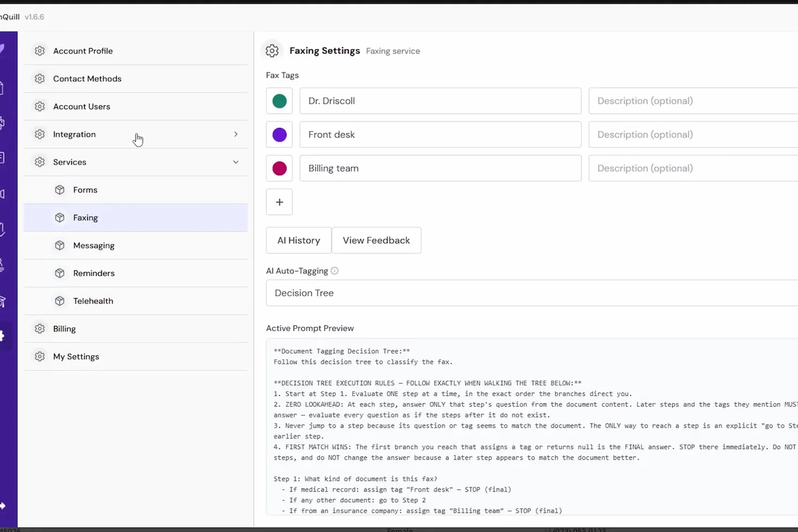Select the Forms service item

coord(136,190)
